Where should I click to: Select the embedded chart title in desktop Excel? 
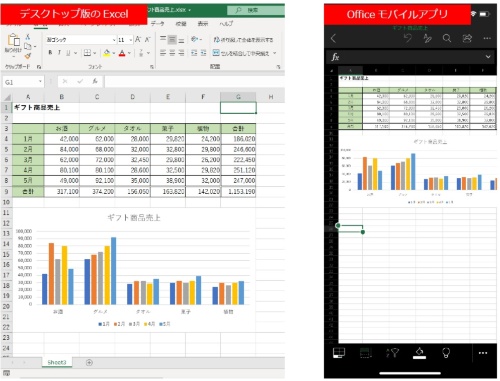point(134,218)
